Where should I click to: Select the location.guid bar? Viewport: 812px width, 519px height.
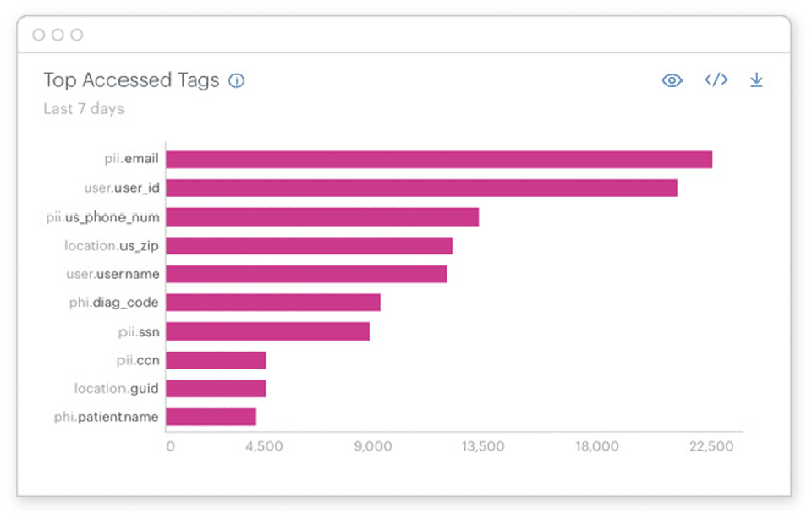tap(216, 389)
